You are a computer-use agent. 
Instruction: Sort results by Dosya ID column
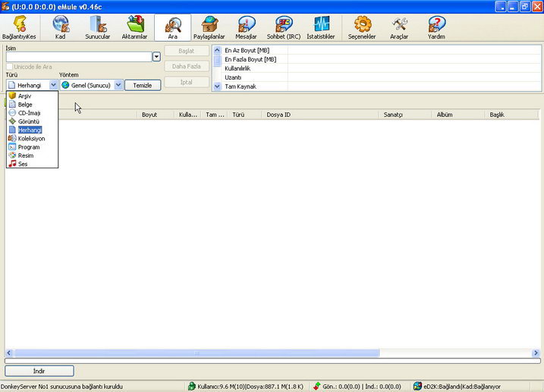point(320,114)
